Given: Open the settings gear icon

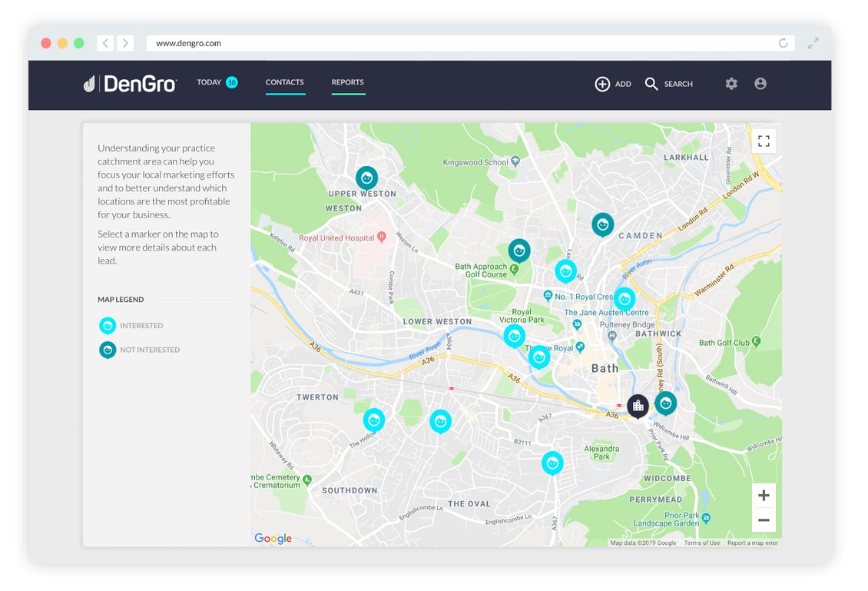Looking at the screenshot, I should [x=731, y=83].
